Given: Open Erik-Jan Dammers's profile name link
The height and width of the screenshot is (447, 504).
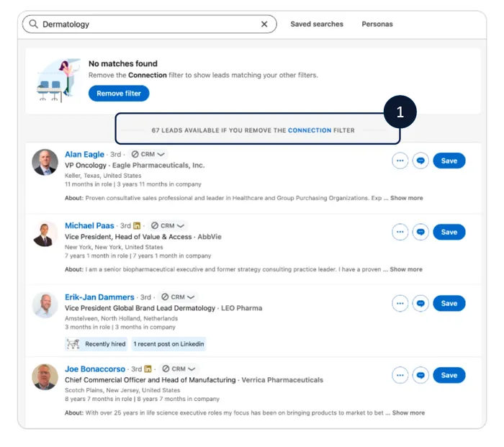Looking at the screenshot, I should [x=99, y=297].
